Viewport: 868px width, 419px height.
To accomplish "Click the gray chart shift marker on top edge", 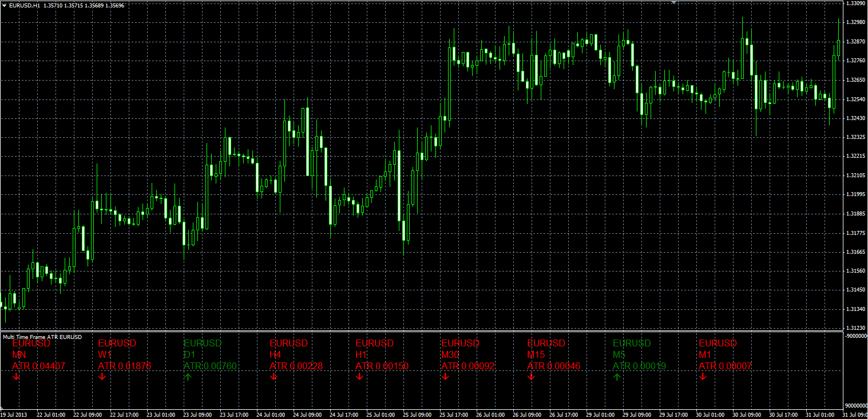I will (673, 2).
